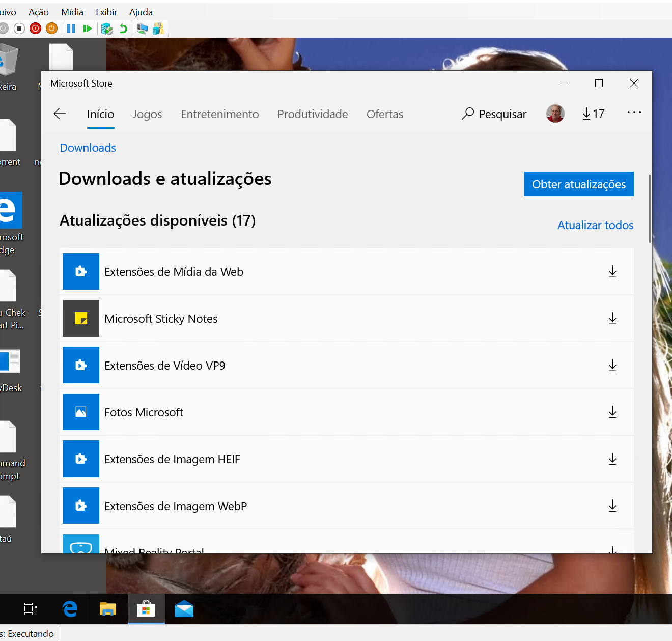Viewport: 672px width, 641px height.
Task: Click the Obter atualizações button
Action: point(579,184)
